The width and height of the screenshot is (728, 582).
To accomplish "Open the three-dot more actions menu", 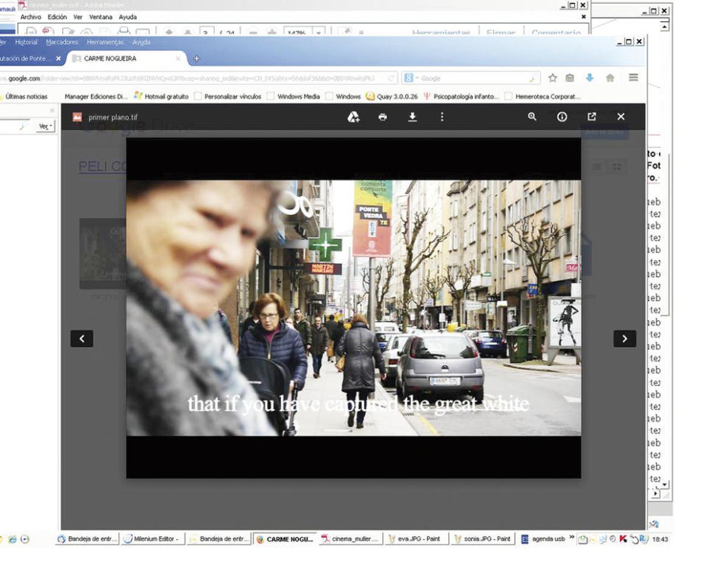I will (x=442, y=116).
